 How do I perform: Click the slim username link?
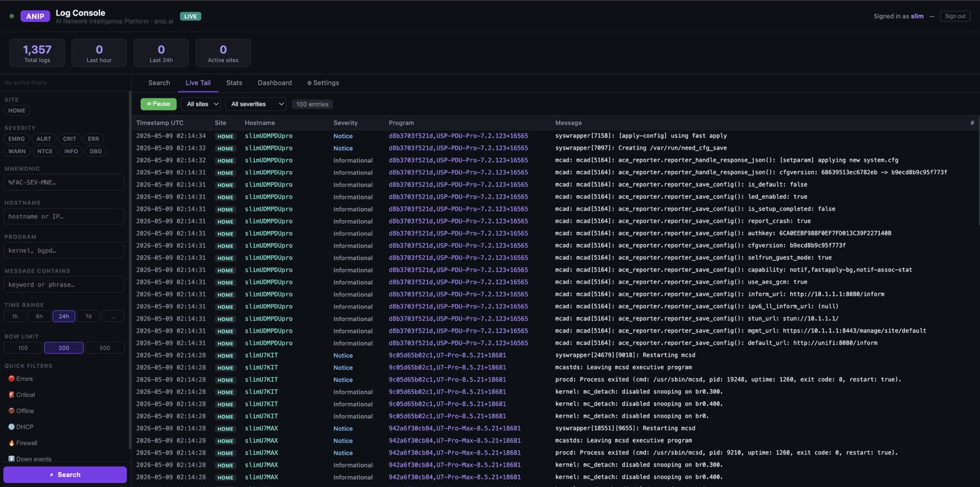(917, 16)
